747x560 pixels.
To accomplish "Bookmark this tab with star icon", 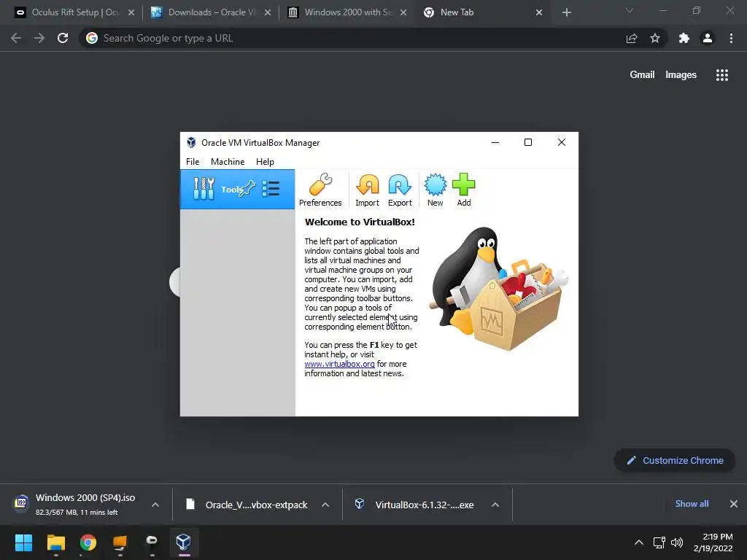I will coord(655,38).
